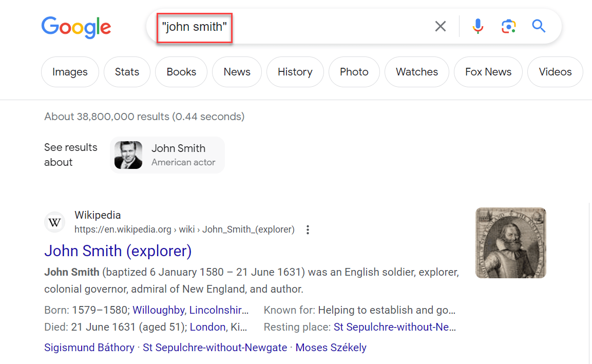Select the History filter chip
This screenshot has height=364, width=592.
295,72
